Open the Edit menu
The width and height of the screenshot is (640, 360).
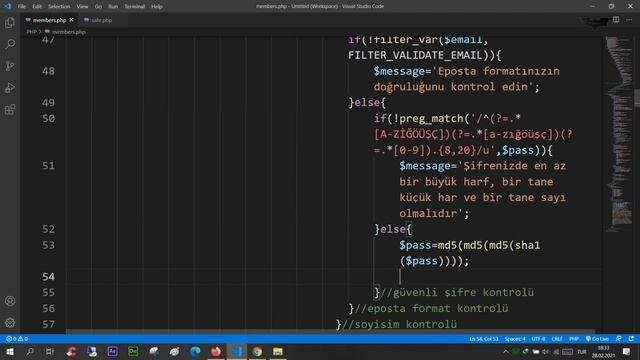click(37, 7)
